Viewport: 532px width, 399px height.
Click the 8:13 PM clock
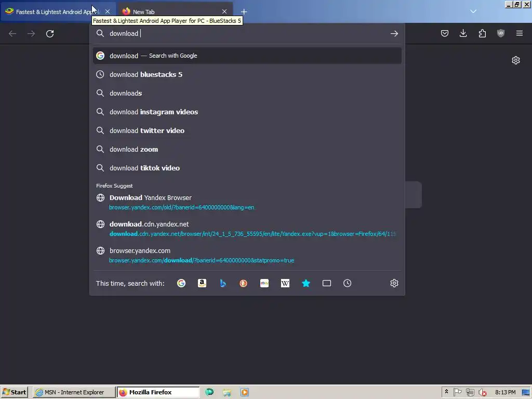coord(505,392)
